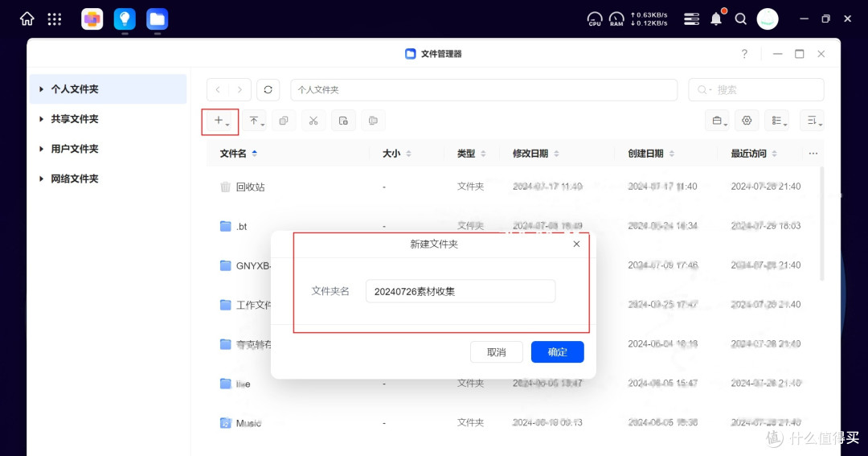Select the 工作文件 folder row
Viewport: 868px width, 456px height.
(x=513, y=305)
